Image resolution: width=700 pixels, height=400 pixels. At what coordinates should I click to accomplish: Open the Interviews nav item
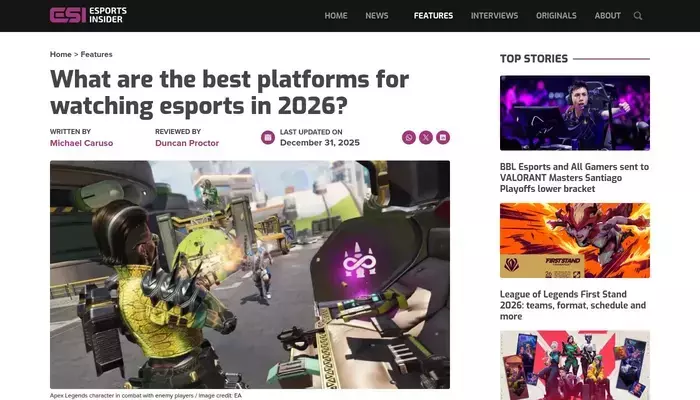(x=494, y=16)
